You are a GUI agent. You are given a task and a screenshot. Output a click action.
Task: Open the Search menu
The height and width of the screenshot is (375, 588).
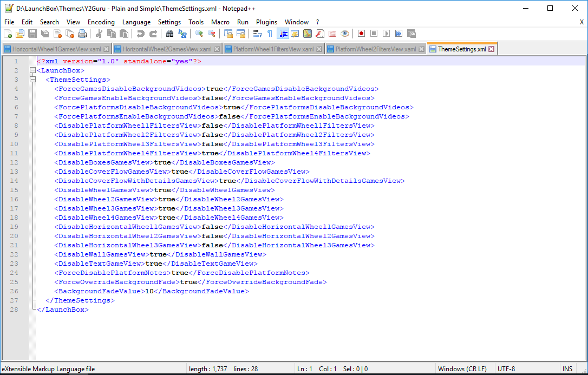(49, 22)
